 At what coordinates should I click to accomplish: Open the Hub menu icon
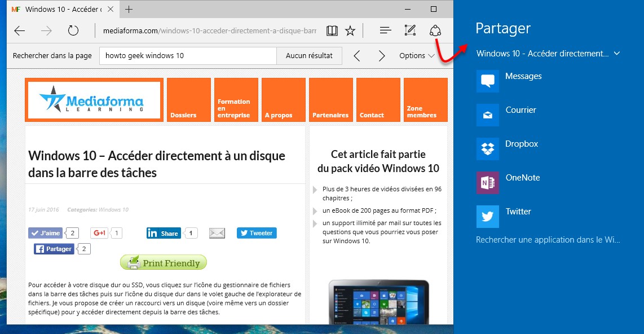[385, 31]
